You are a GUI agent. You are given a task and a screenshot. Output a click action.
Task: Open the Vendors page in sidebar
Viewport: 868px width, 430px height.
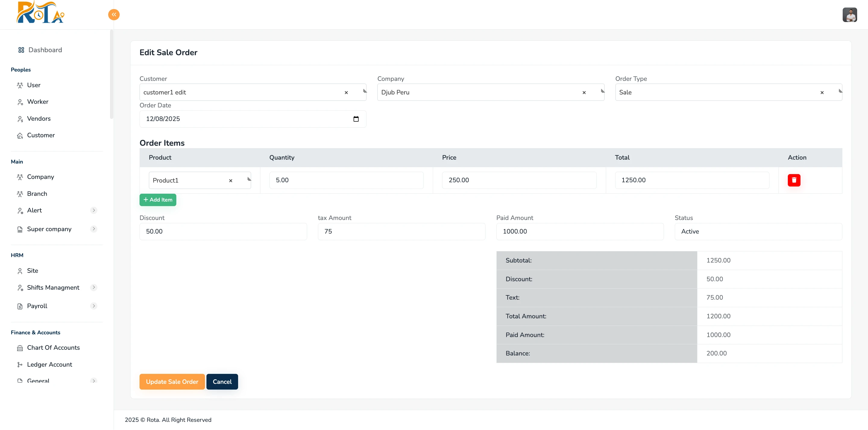[x=39, y=119]
